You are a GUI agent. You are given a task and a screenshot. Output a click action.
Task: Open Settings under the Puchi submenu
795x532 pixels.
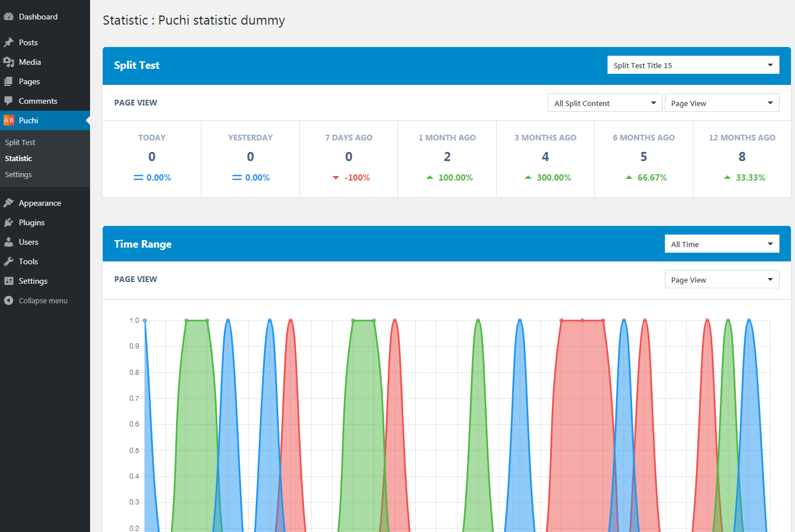pyautogui.click(x=18, y=174)
